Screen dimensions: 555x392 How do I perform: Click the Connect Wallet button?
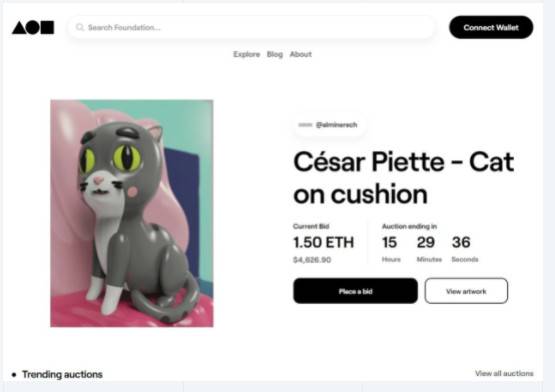(491, 27)
